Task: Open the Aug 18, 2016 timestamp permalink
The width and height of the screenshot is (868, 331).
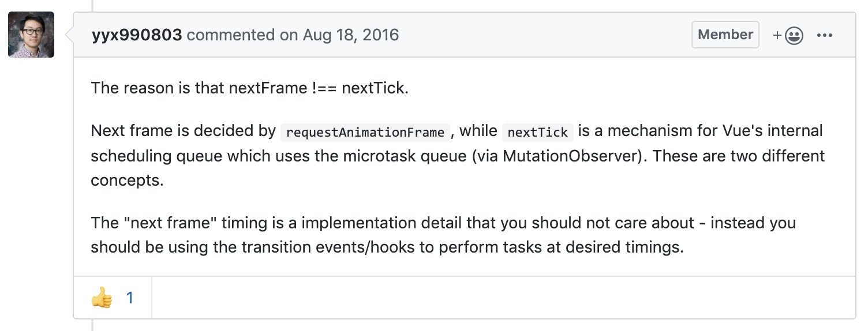Action: 351,35
